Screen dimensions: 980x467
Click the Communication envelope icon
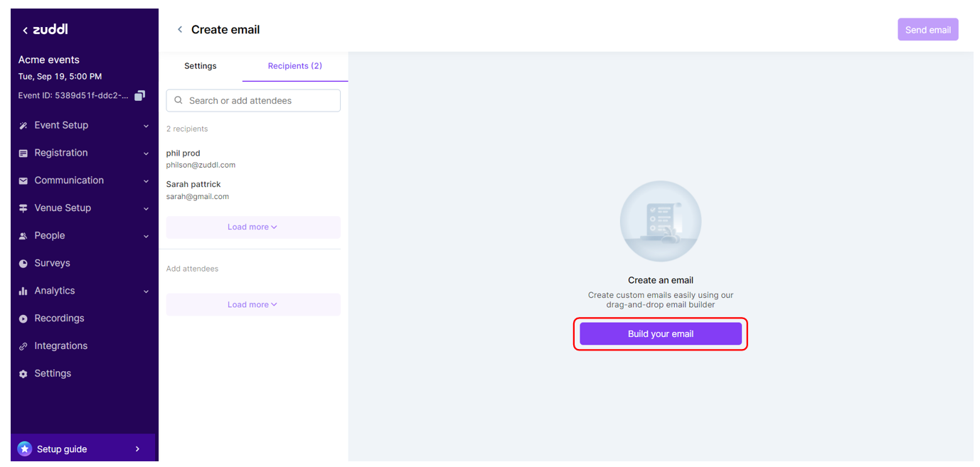(23, 180)
